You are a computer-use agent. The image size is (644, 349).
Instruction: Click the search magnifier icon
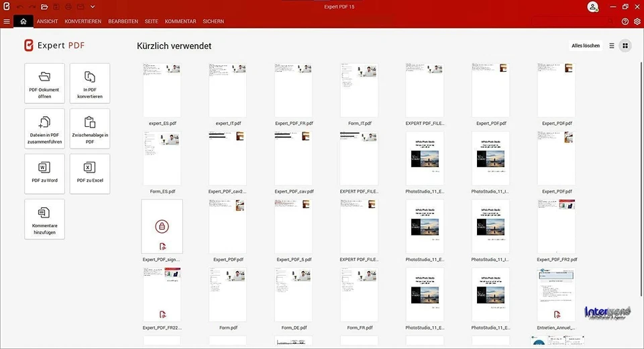(x=610, y=21)
